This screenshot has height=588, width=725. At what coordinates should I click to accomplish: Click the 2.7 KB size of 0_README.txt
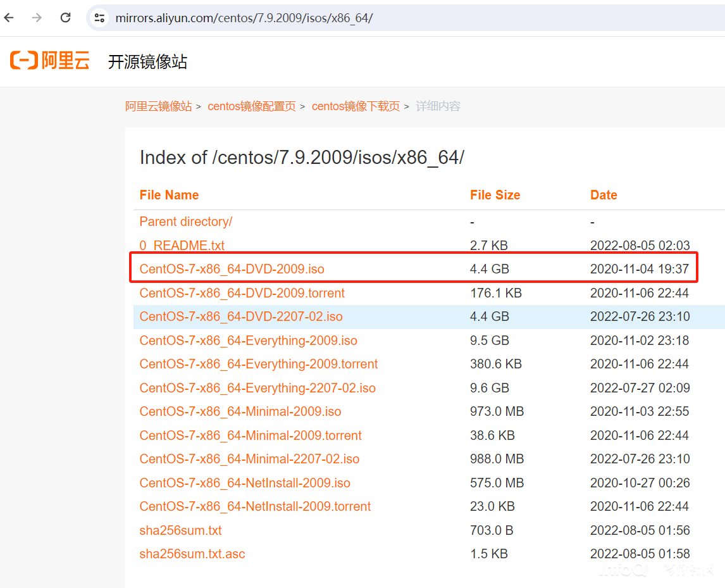(x=489, y=245)
